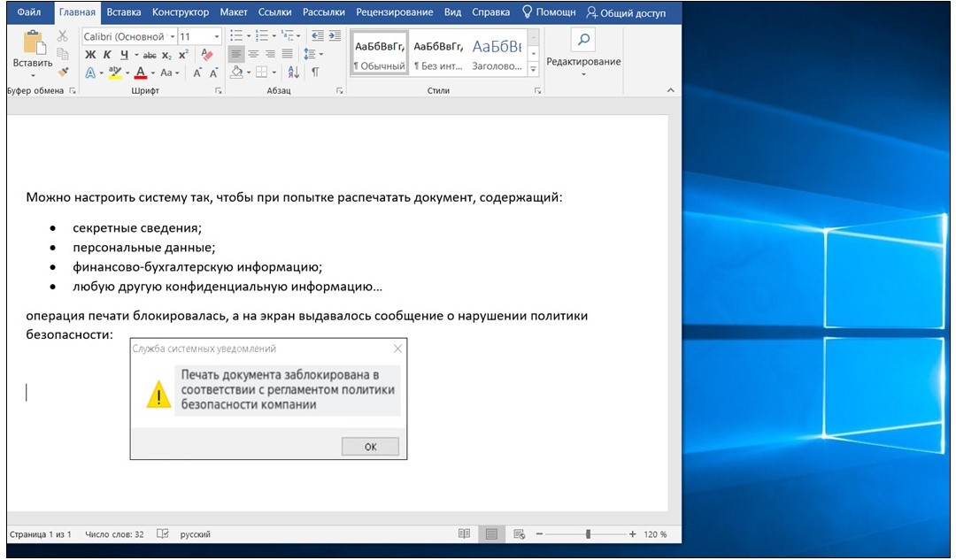Click the Помощн lightbulb help box
Image resolution: width=956 pixels, height=560 pixels.
point(549,12)
